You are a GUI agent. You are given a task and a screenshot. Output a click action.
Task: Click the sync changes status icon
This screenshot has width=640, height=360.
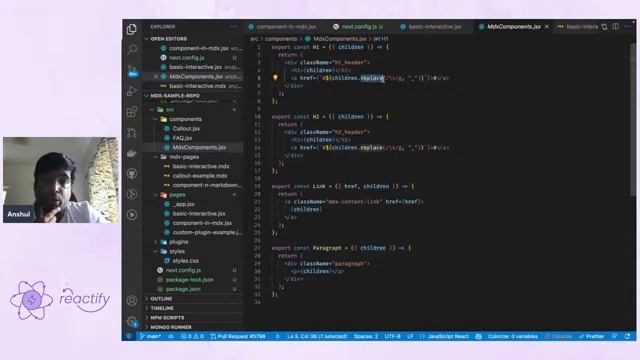coord(171,336)
